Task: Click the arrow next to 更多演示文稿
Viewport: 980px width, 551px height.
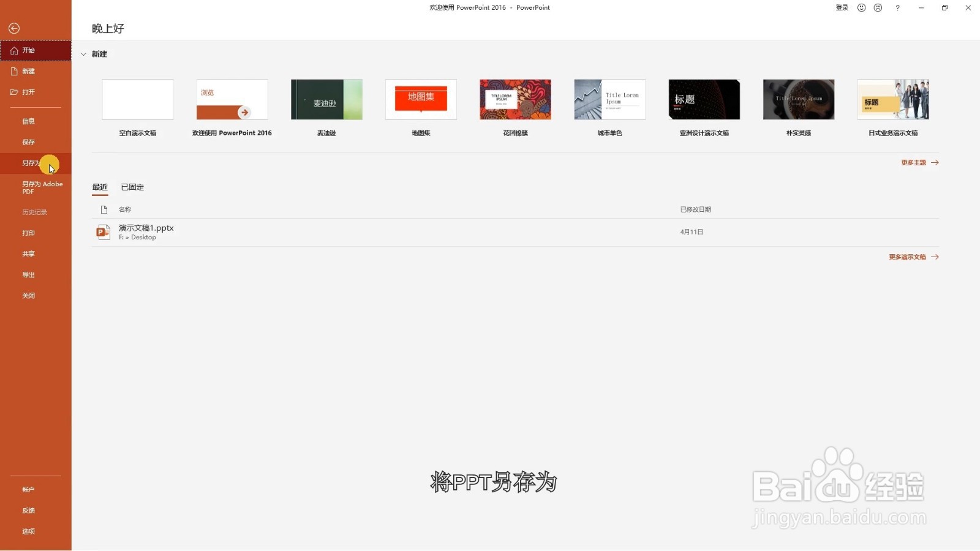Action: point(935,257)
